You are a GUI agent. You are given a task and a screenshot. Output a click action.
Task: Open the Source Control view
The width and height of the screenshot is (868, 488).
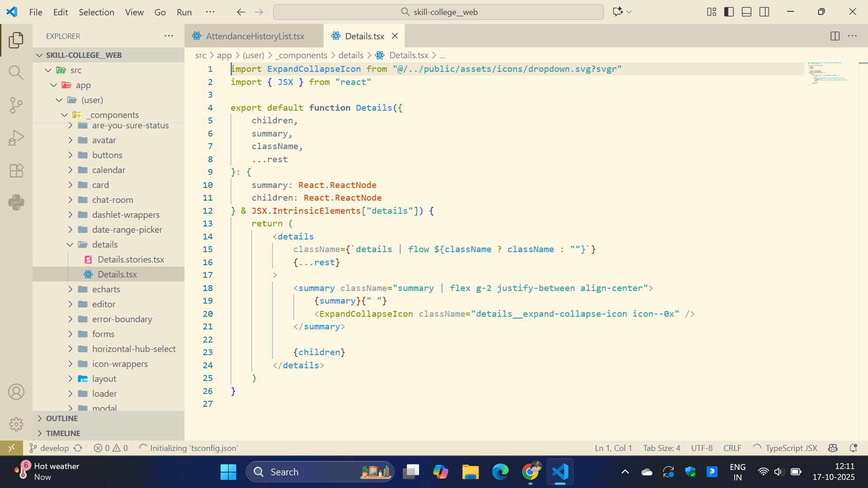pyautogui.click(x=16, y=105)
